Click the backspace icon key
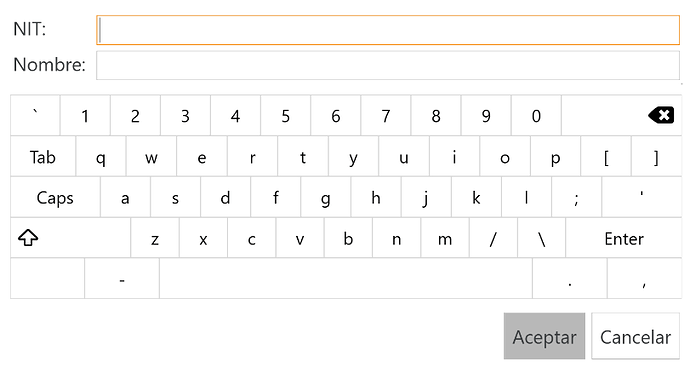 click(x=621, y=115)
